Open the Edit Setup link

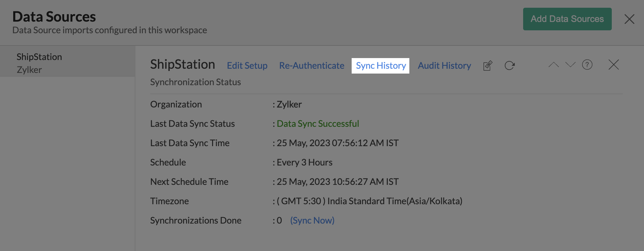tap(247, 66)
